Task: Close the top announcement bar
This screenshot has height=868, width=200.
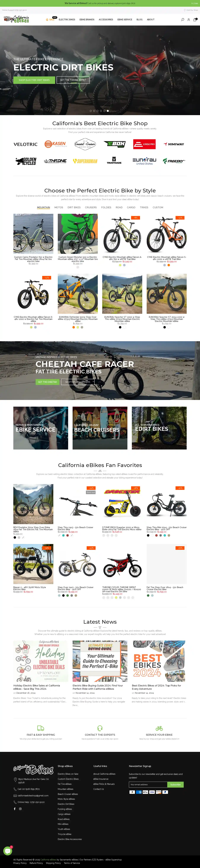Action: point(195,3)
